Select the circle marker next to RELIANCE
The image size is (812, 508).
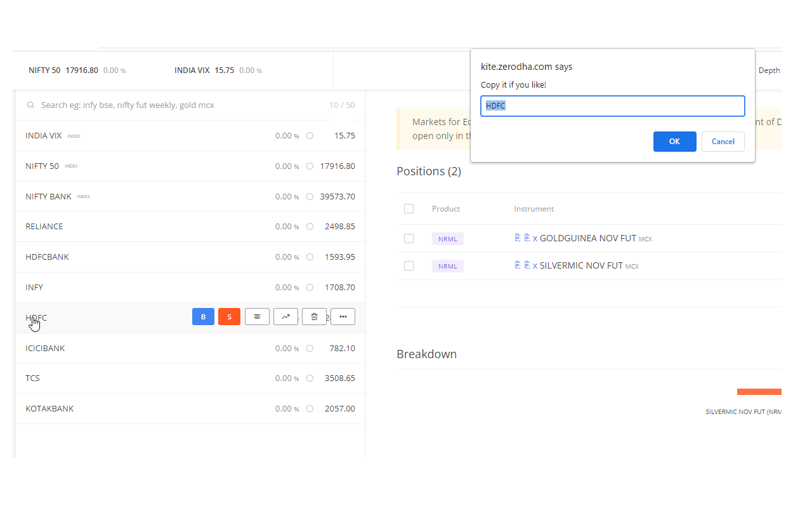(310, 226)
